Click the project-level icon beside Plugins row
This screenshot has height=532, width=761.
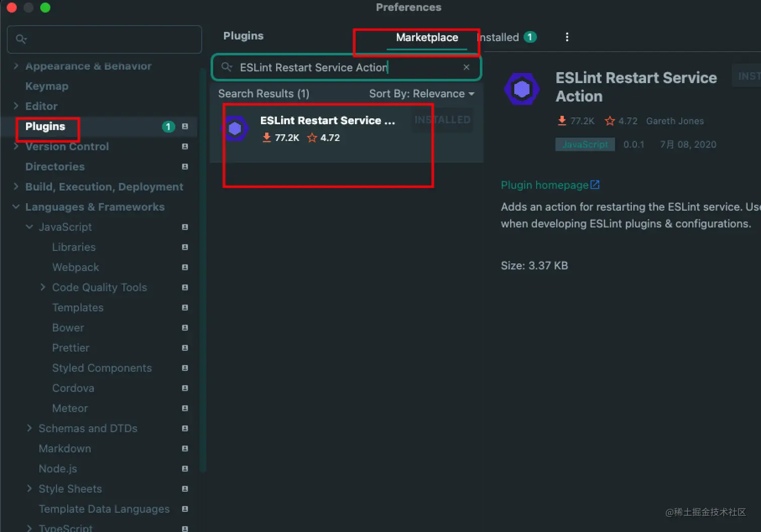(185, 126)
